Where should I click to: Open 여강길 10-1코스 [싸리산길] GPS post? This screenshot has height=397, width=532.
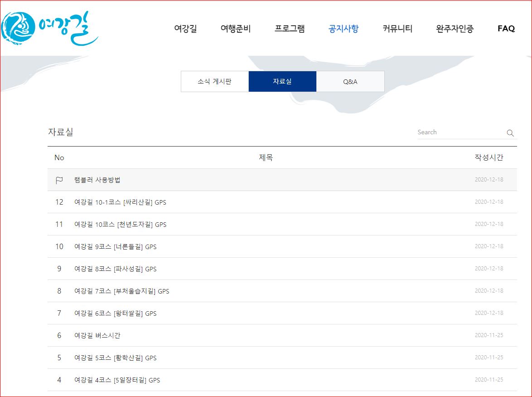[x=120, y=202]
